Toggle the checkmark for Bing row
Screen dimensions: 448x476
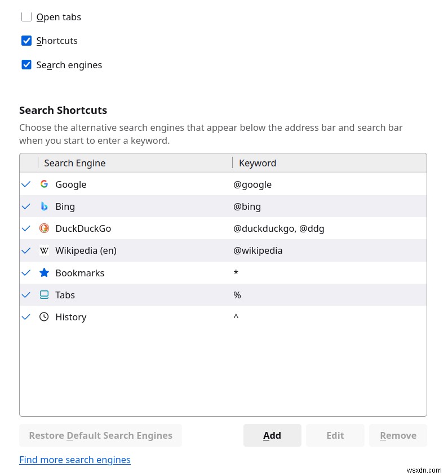pyautogui.click(x=26, y=206)
